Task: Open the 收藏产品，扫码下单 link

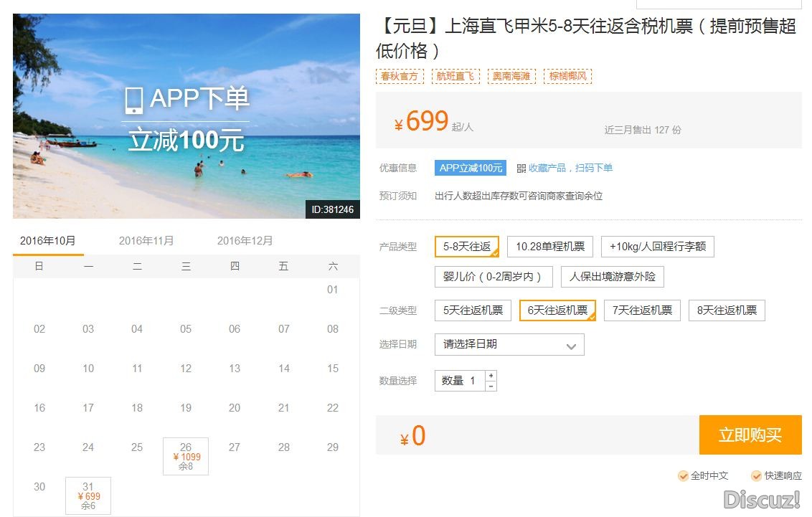Action: tap(570, 169)
